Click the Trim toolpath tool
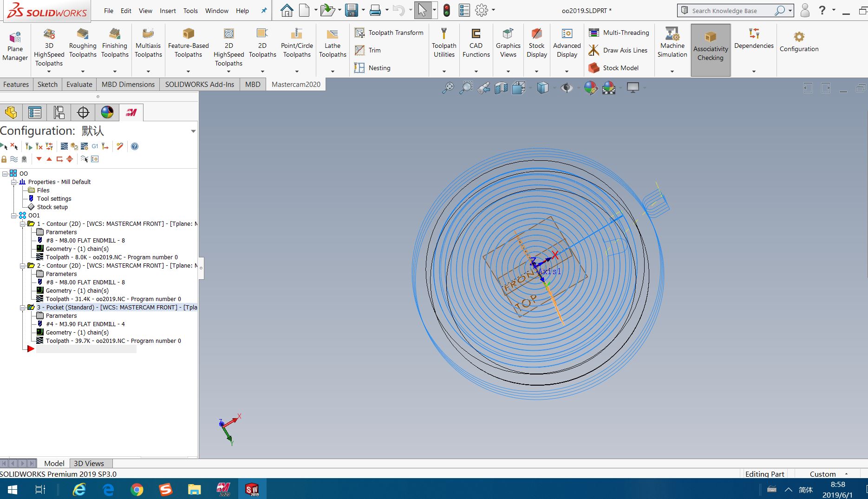 tap(368, 50)
